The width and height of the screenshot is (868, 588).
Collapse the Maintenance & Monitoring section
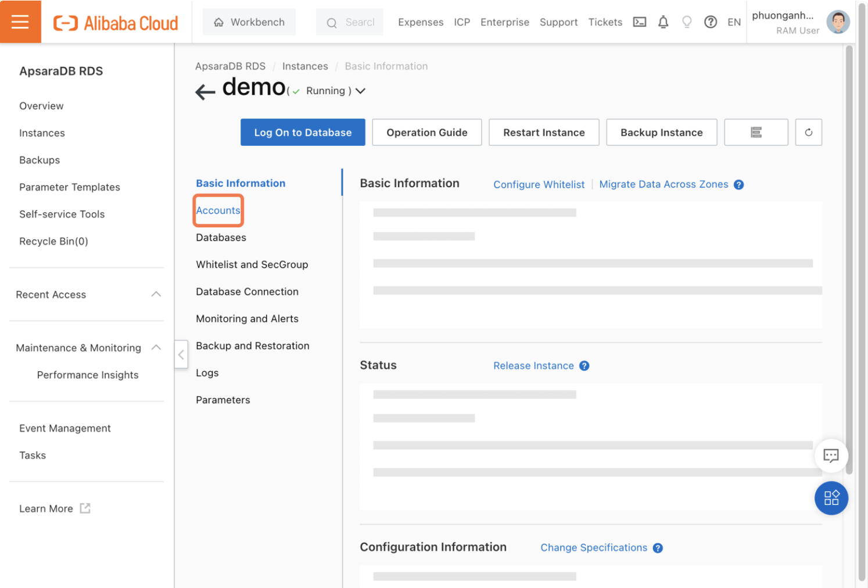156,347
